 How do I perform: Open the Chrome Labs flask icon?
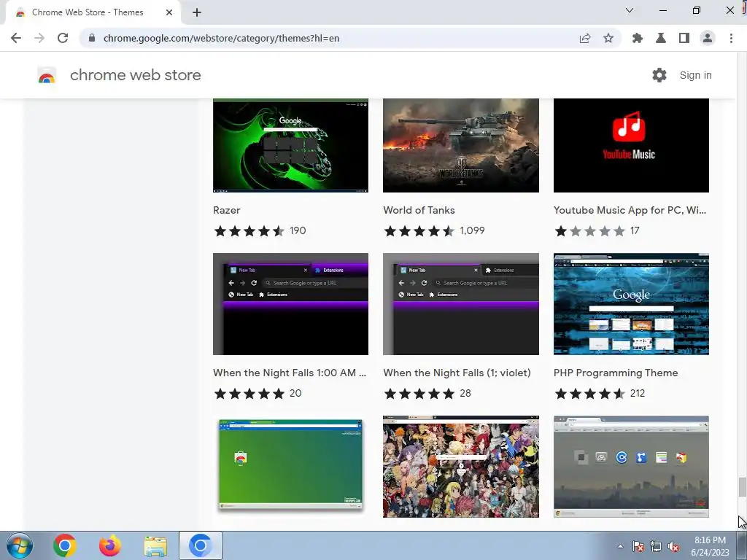click(x=661, y=38)
